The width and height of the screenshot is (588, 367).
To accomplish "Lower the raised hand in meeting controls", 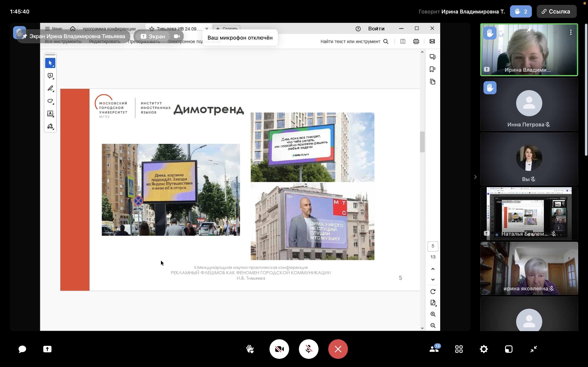I will [x=250, y=349].
